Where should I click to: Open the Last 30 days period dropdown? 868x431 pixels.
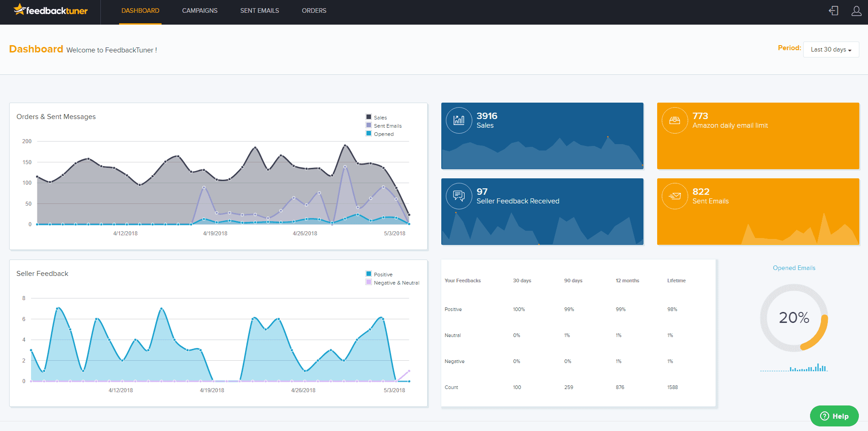(x=831, y=50)
